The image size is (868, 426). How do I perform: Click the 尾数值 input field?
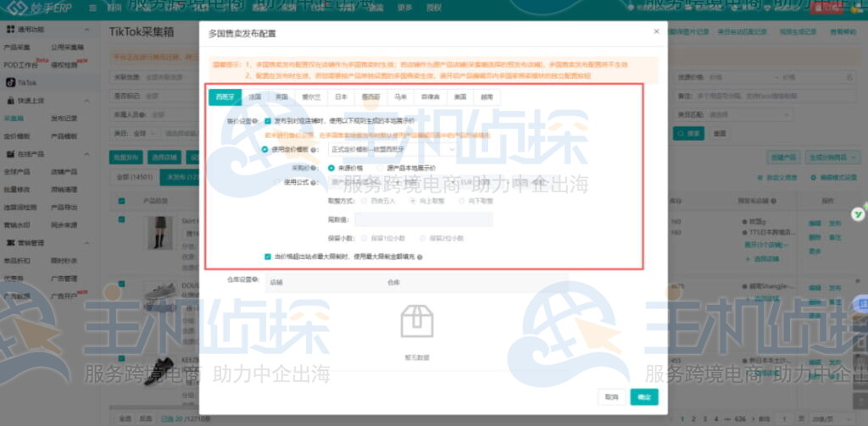[424, 219]
